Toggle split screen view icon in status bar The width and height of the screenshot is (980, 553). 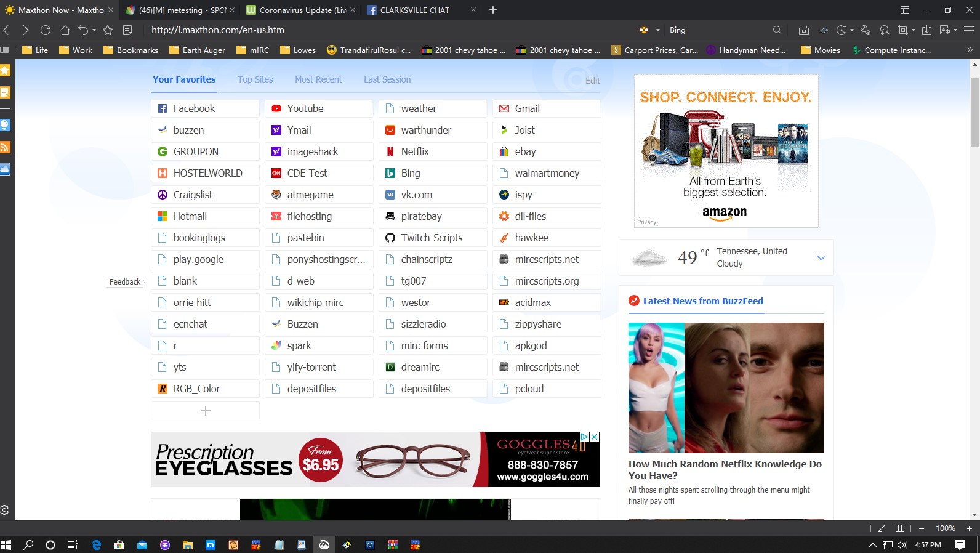[900, 528]
